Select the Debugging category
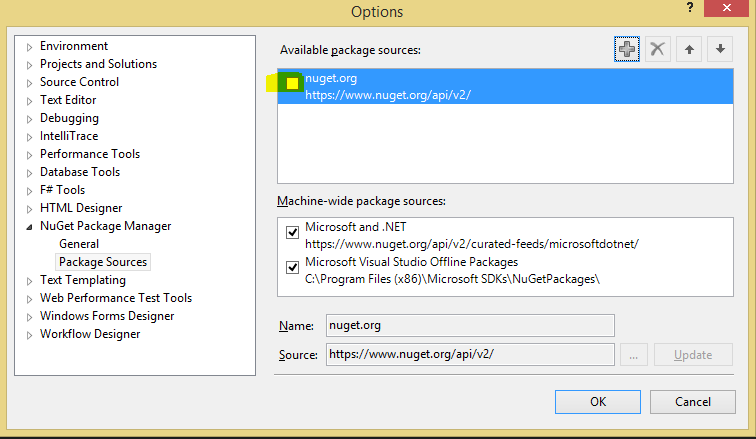The width and height of the screenshot is (756, 439). pyautogui.click(x=69, y=118)
